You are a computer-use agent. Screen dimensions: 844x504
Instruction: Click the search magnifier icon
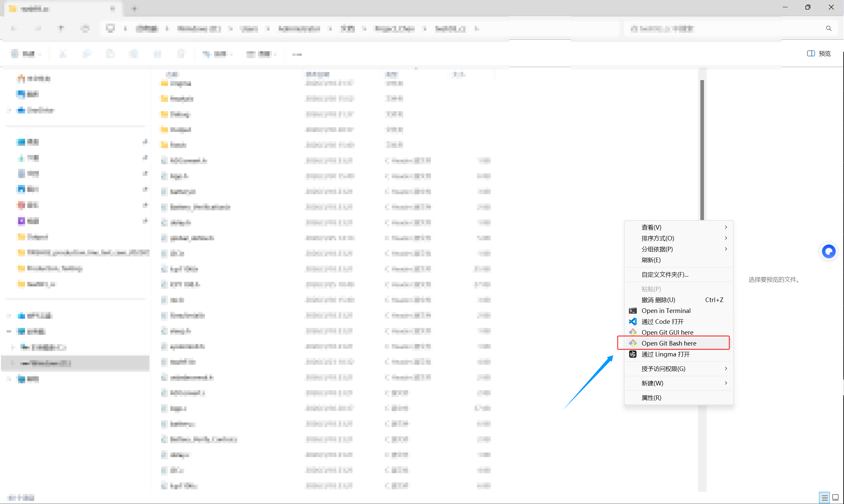(x=829, y=29)
